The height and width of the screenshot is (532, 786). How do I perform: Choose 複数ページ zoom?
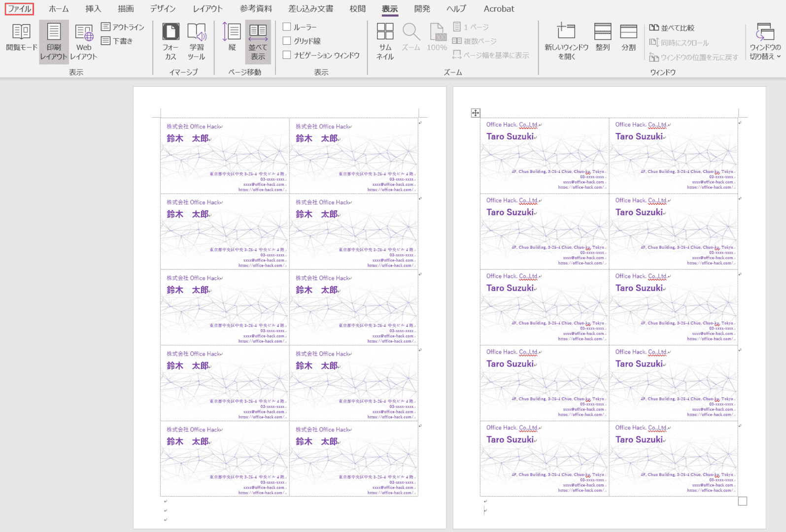click(475, 41)
